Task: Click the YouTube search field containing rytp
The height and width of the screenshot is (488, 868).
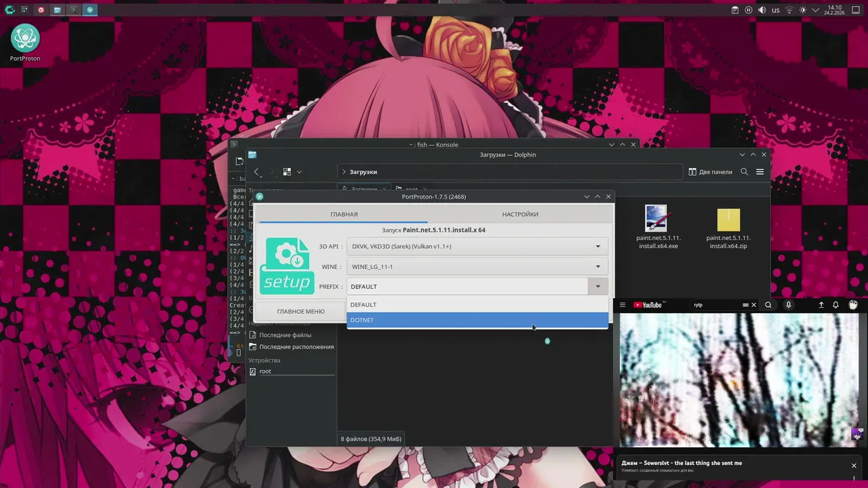Action: point(715,305)
